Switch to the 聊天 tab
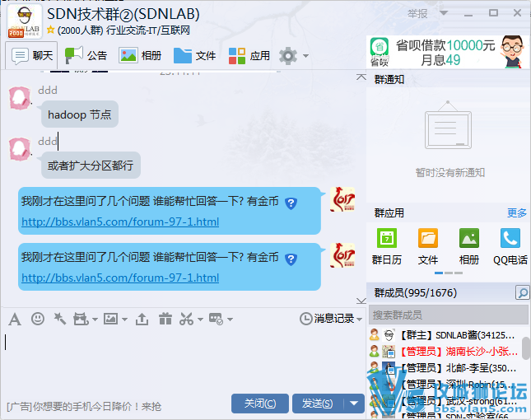Screen dimensions: 531x420 click(31, 55)
